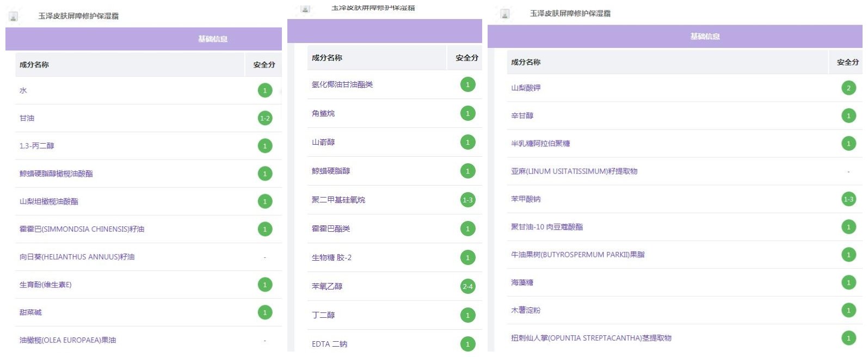This screenshot has height=357, width=868.
Task: Click the 1-3 safety badge for 苯甲酸钠
Action: (848, 199)
